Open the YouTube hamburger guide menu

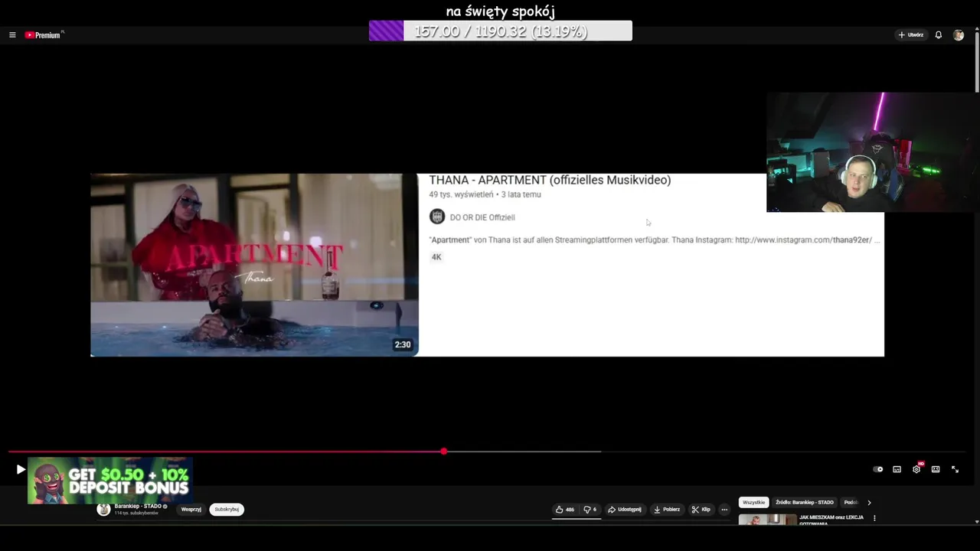(x=12, y=35)
